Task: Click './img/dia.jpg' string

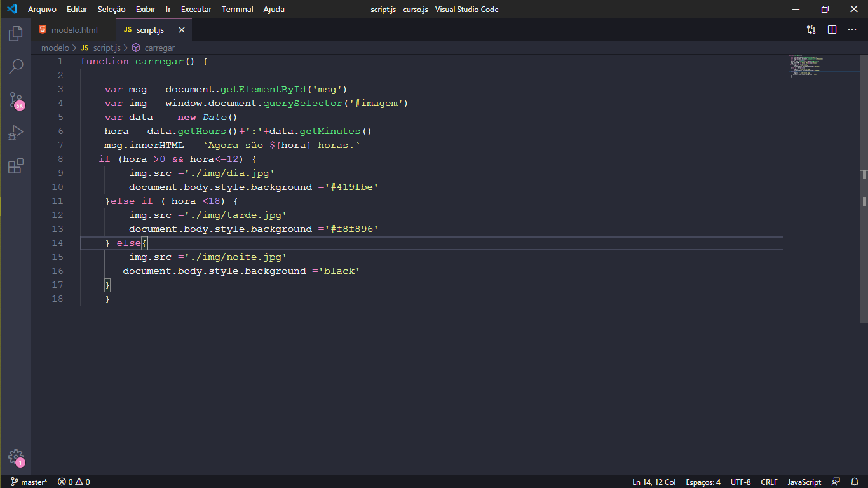Action: pyautogui.click(x=229, y=173)
